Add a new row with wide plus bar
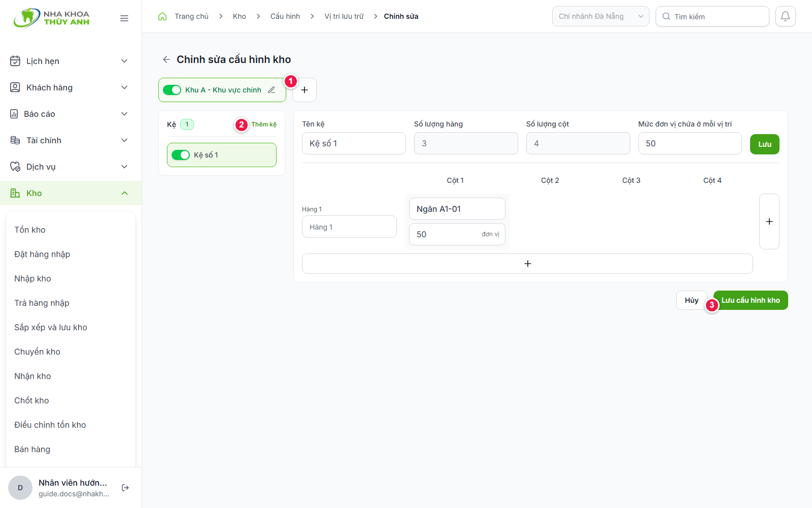 coord(527,264)
